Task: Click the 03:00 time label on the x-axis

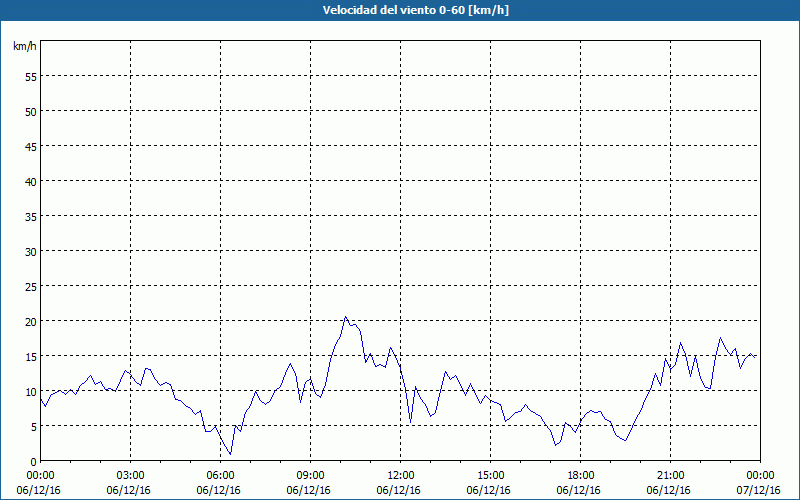Action: [131, 476]
